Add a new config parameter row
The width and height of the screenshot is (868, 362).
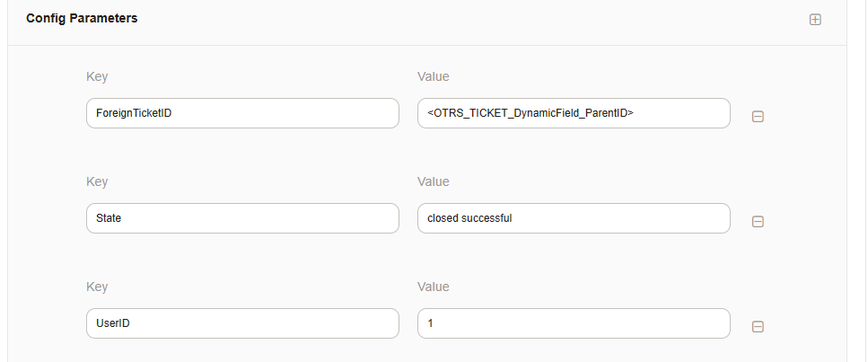point(815,19)
